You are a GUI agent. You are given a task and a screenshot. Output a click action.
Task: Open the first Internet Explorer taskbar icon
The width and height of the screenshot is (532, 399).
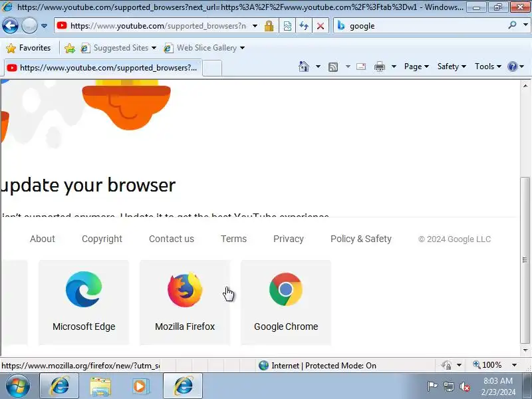click(59, 386)
